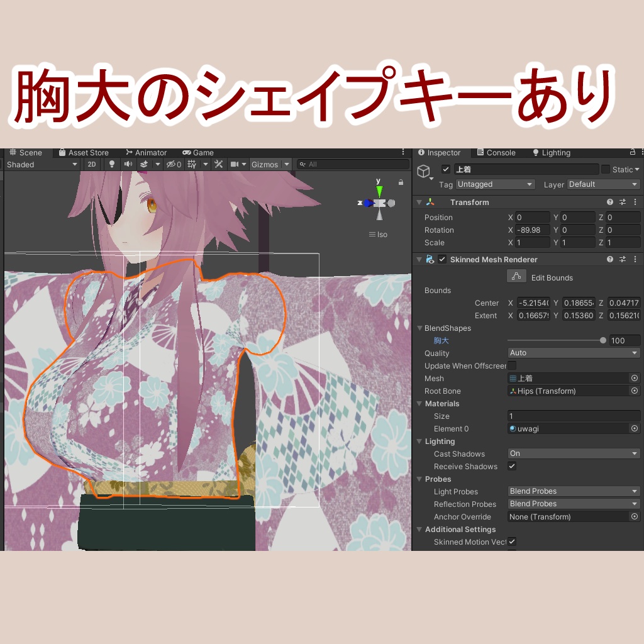The image size is (644, 644).
Task: Open scene camera settings icon
Action: coord(235,164)
